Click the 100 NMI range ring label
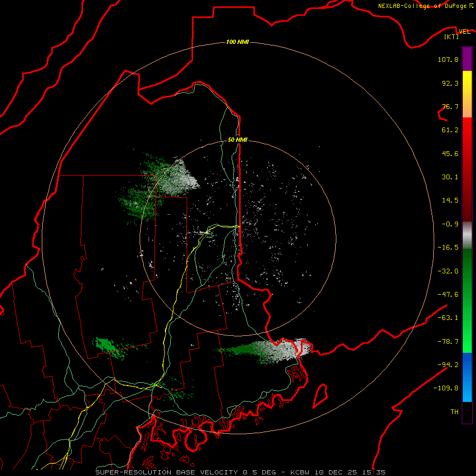This screenshot has height=476, width=476. [x=237, y=42]
